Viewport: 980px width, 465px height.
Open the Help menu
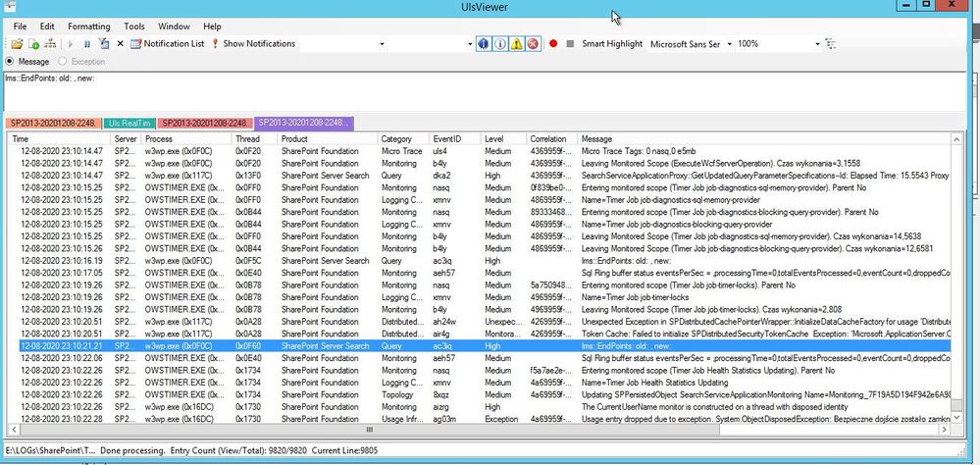213,26
